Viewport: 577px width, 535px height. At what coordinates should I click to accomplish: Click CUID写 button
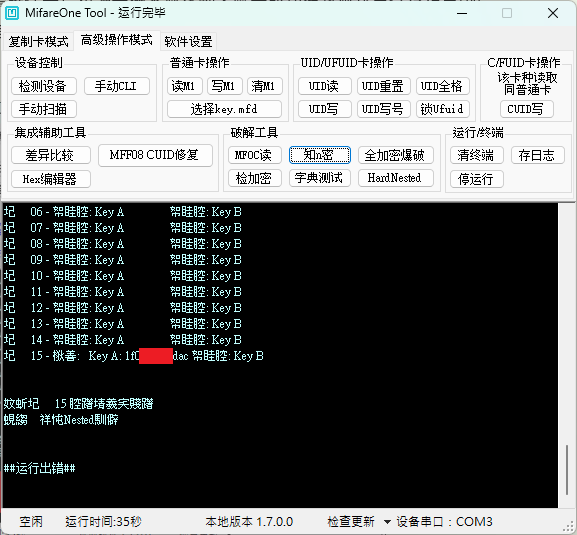click(x=527, y=109)
